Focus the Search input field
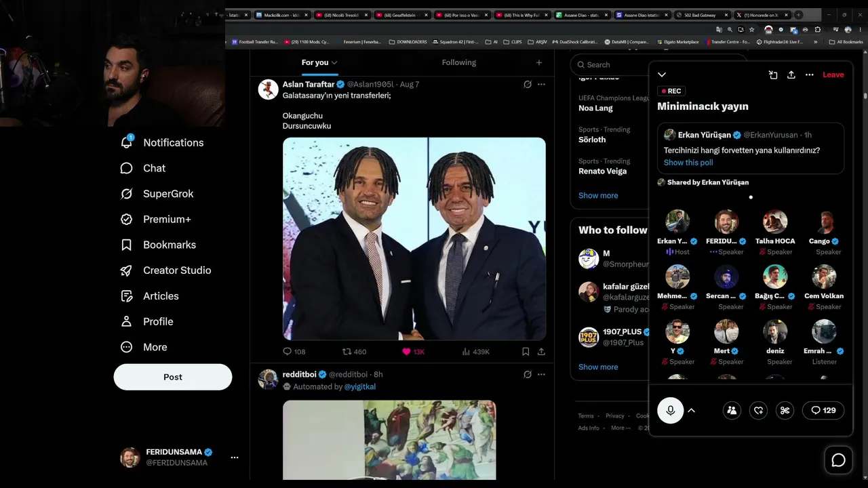The height and width of the screenshot is (488, 868). [610, 64]
